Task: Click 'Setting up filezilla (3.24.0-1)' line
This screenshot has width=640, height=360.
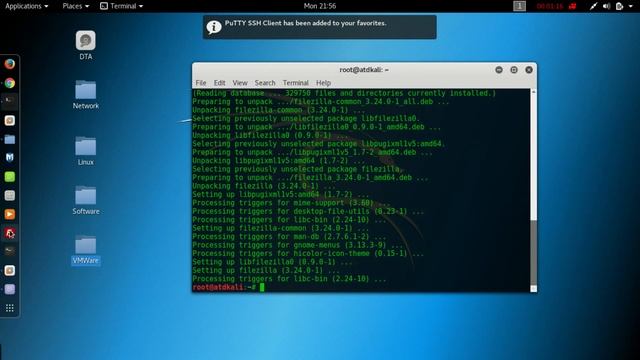Action: [266, 271]
